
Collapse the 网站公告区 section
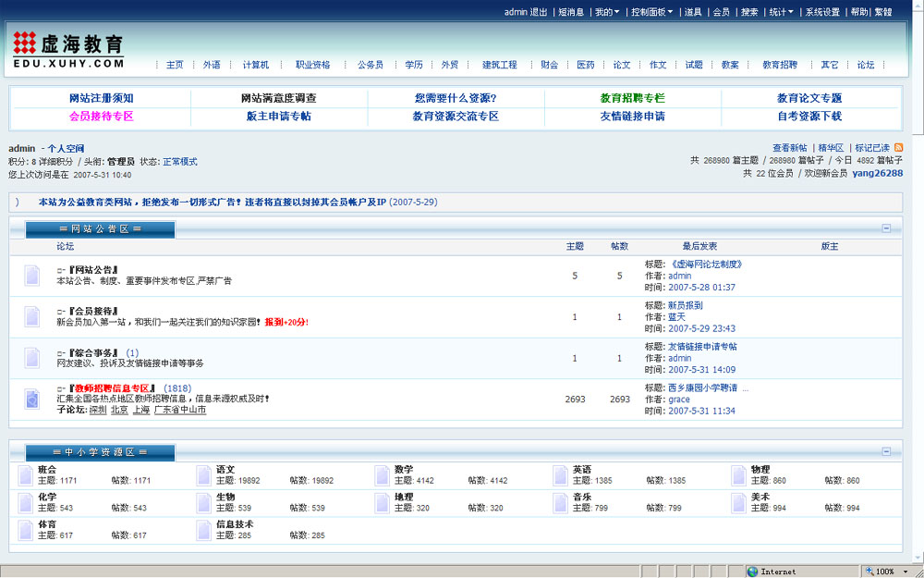pyautogui.click(x=886, y=228)
